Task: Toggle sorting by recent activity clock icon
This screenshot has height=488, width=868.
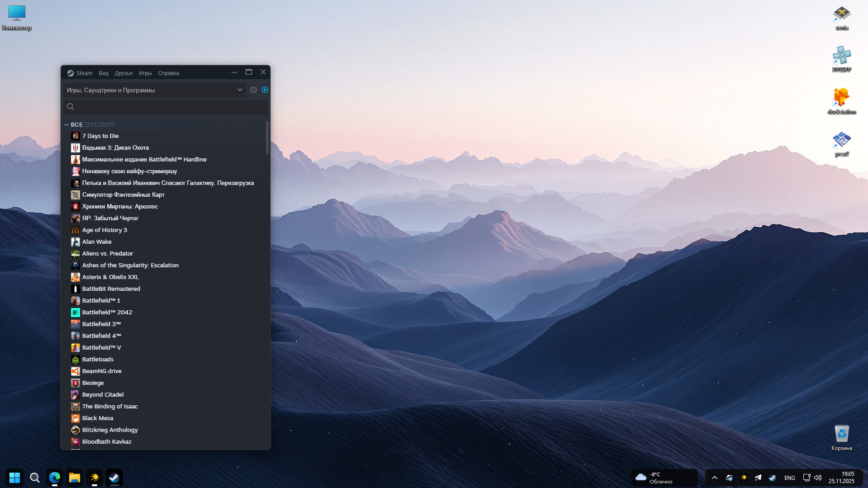Action: [254, 90]
